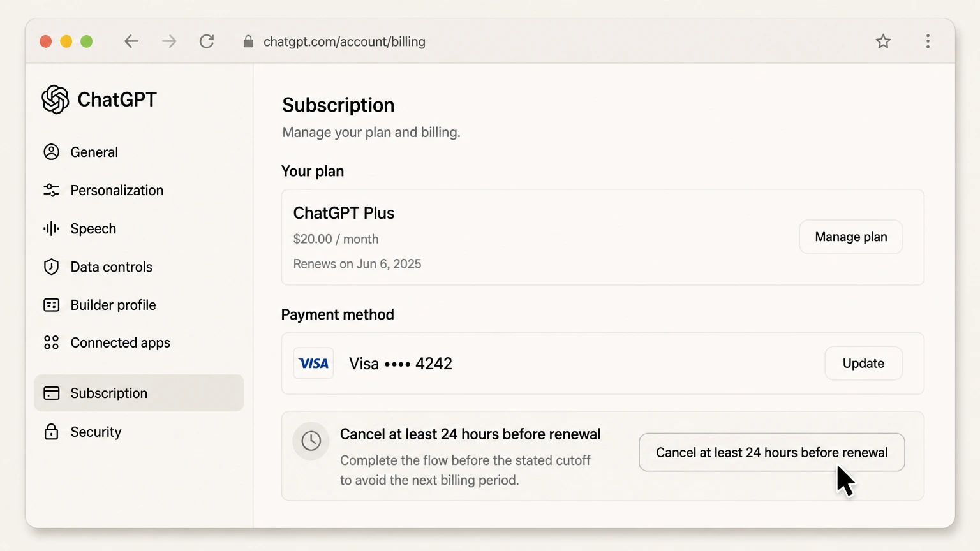Focus the chatgpt.com address bar
This screenshot has height=551, width=980.
point(345,41)
